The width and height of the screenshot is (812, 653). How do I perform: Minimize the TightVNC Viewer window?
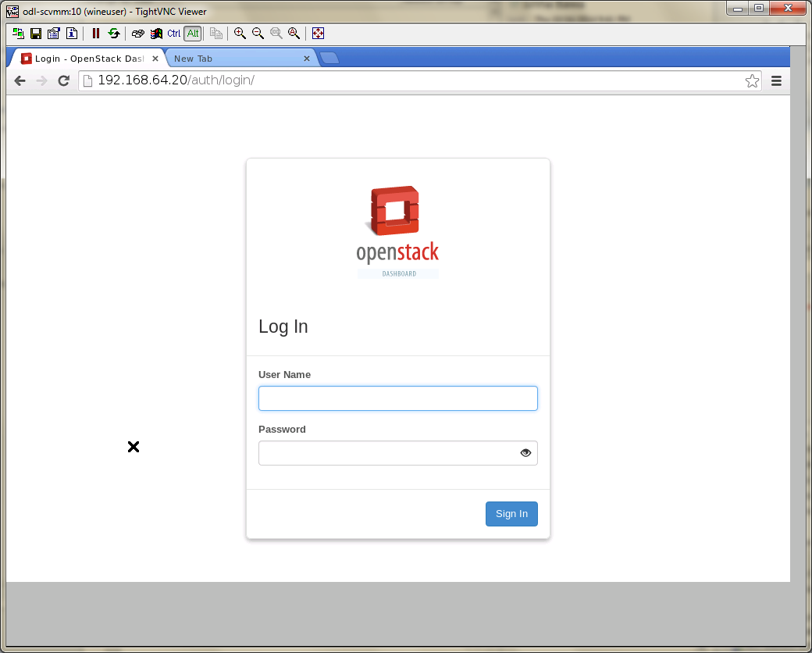point(738,9)
